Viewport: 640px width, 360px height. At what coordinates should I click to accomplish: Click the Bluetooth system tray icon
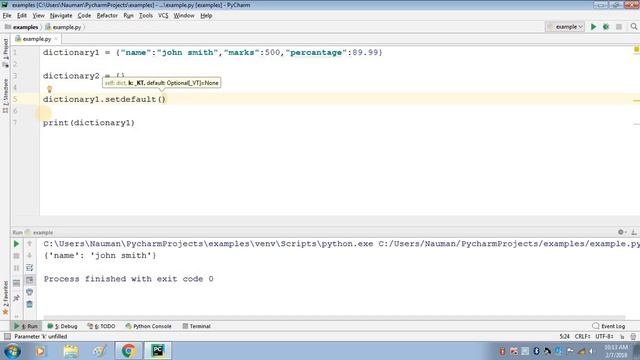[536, 351]
